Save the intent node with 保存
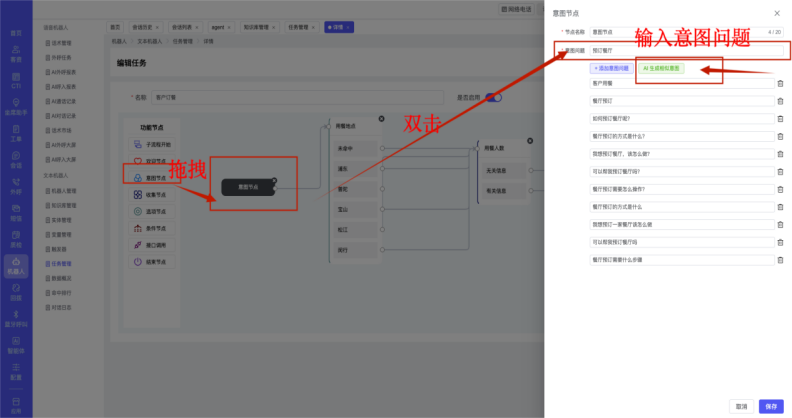792x418 pixels. coord(770,406)
